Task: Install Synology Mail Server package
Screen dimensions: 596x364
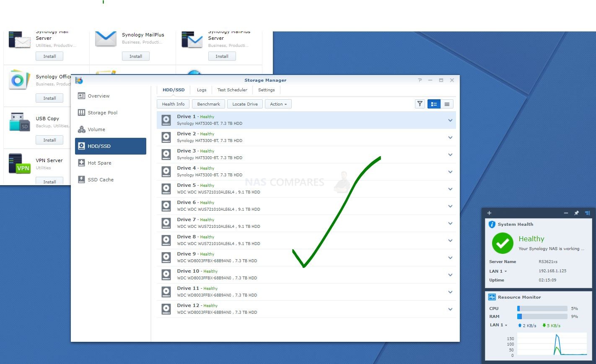Action: 49,56
